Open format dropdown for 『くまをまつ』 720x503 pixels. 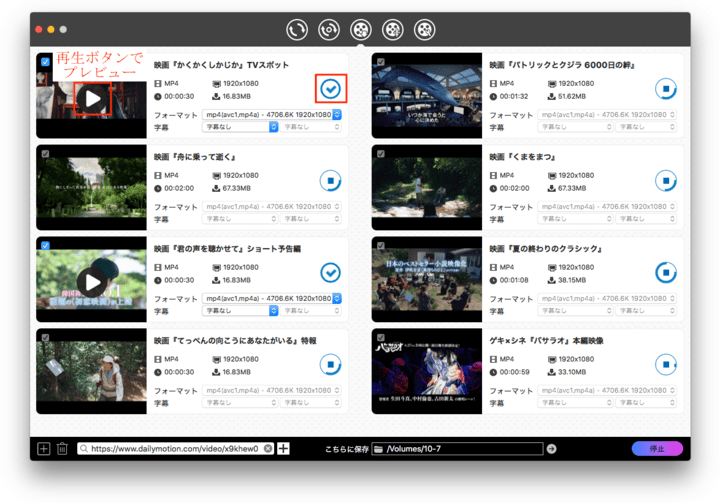coord(607,207)
